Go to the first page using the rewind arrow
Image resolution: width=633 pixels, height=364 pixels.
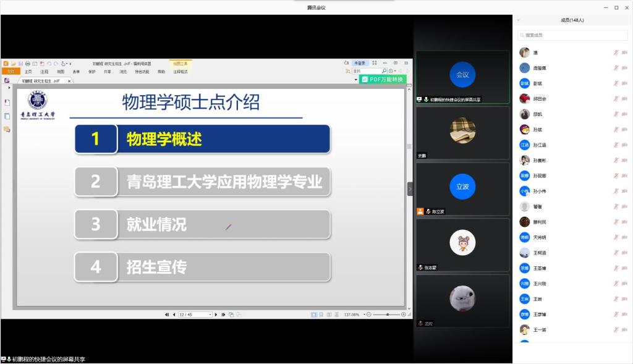(167, 315)
